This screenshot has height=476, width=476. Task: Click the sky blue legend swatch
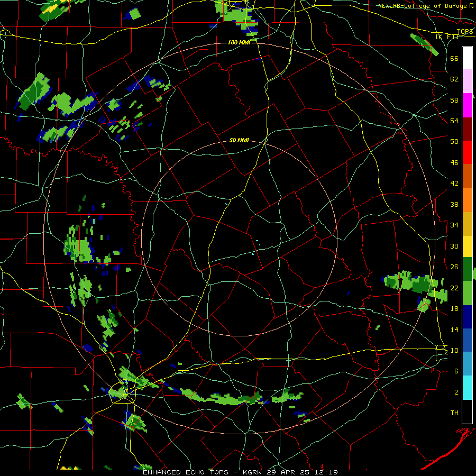point(467,364)
